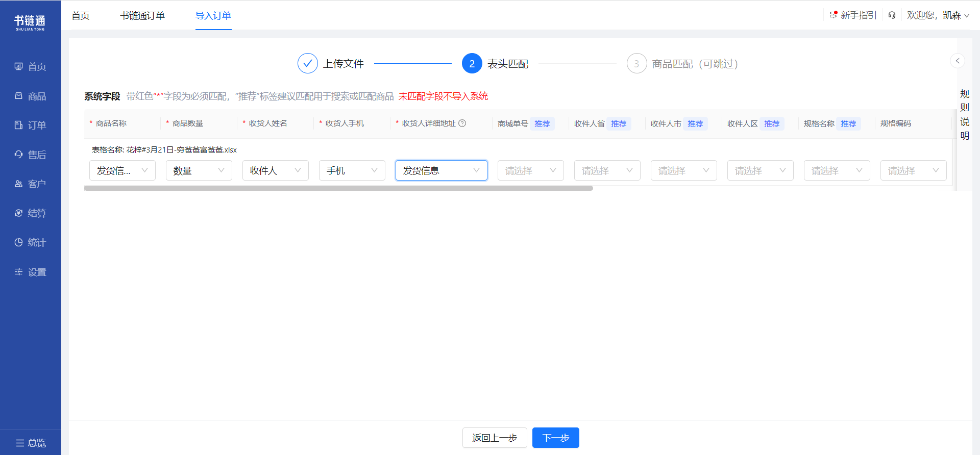This screenshot has width=980, height=455.
Task: Open the 商品名称 dropdown showing 发货信...
Action: tap(122, 170)
